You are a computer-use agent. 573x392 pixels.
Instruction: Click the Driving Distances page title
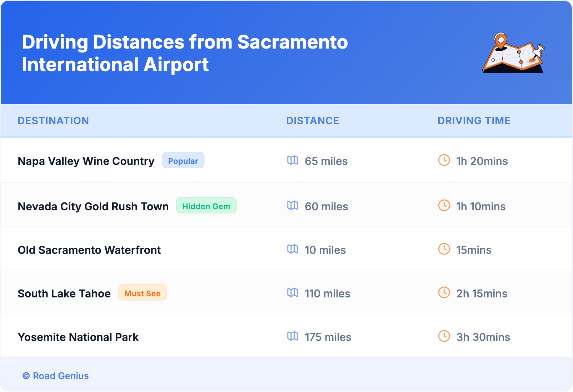tap(185, 53)
